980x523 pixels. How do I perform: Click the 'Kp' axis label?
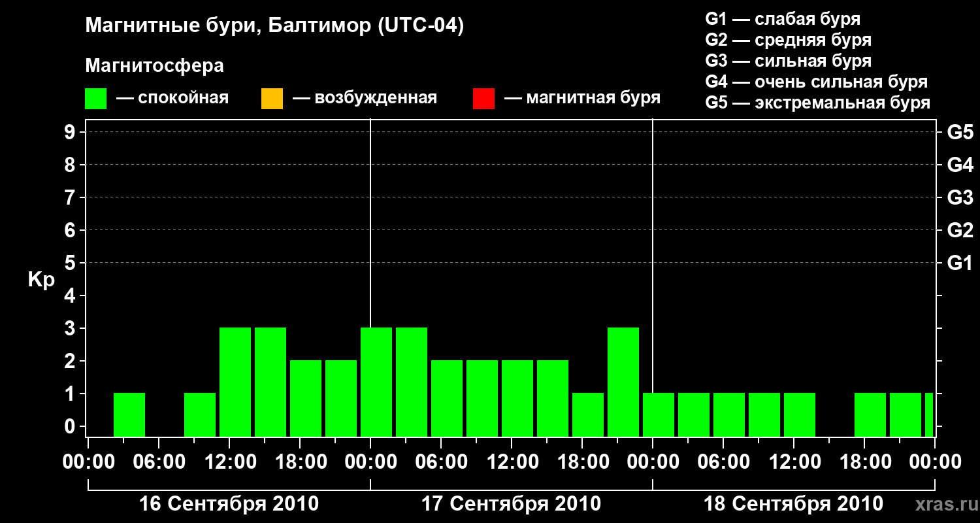point(41,280)
